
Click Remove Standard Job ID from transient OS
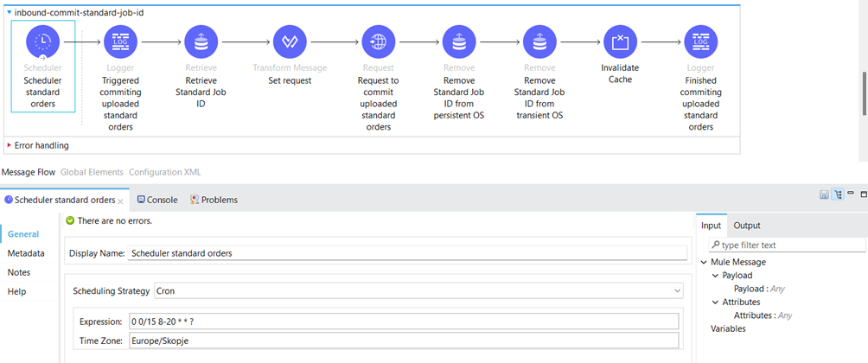point(539,41)
